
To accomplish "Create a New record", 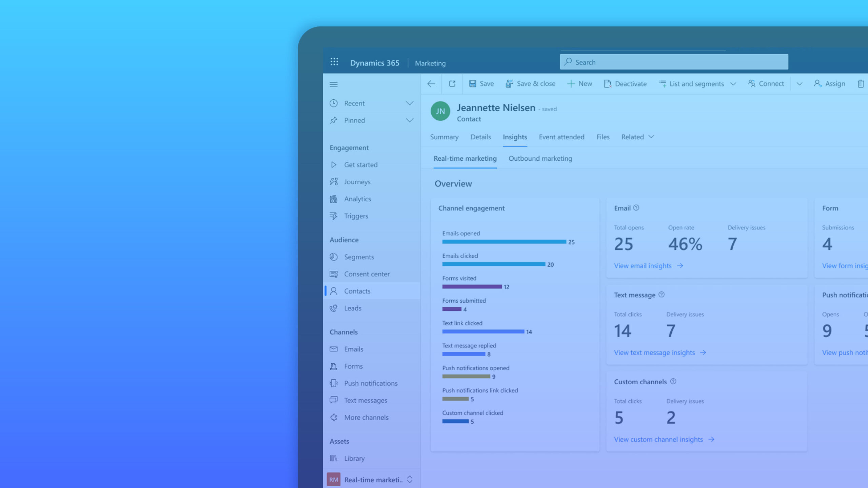I will tap(579, 84).
